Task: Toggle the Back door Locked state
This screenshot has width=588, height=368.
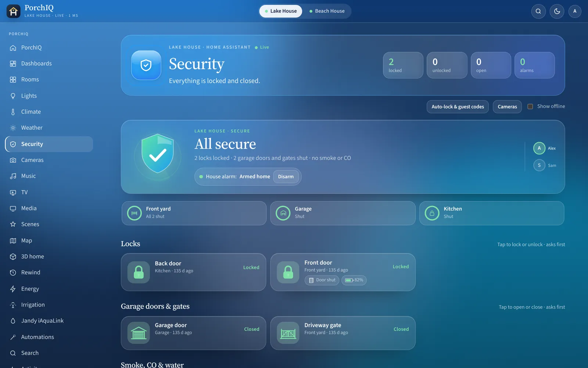Action: 251,268
